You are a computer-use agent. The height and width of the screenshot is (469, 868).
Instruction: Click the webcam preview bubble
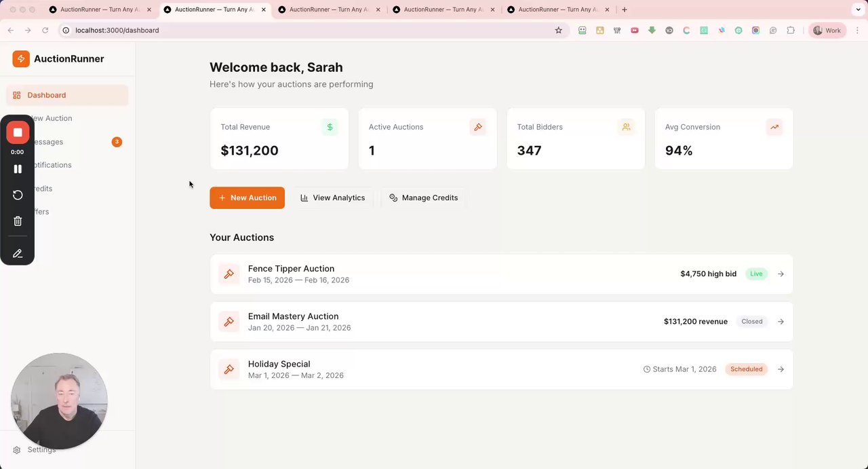coord(59,401)
